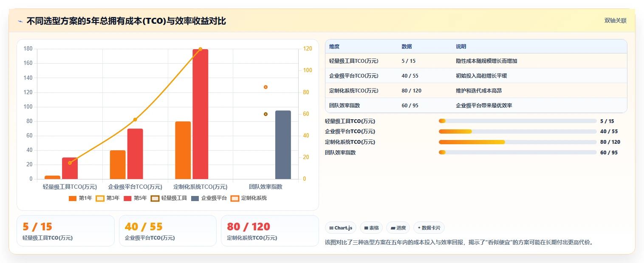The height and width of the screenshot is (263, 644).
Task: Click the gray 团队效率指数 bar
Action: pos(283,145)
